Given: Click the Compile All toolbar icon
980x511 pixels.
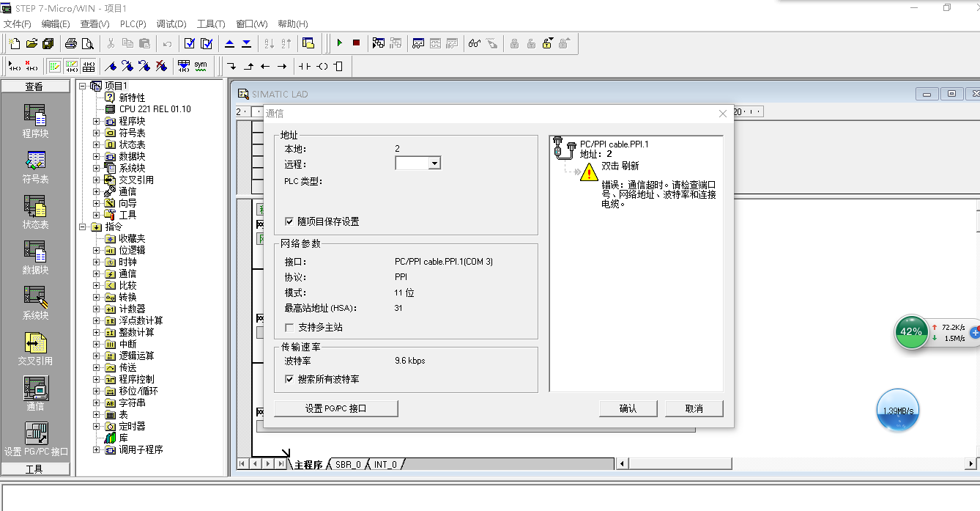Looking at the screenshot, I should click(x=207, y=43).
